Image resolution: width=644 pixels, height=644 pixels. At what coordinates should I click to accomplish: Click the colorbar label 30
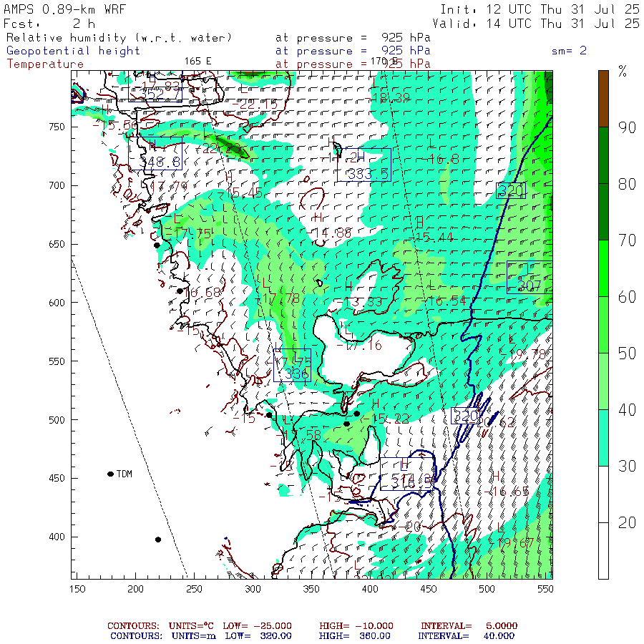[x=627, y=466]
